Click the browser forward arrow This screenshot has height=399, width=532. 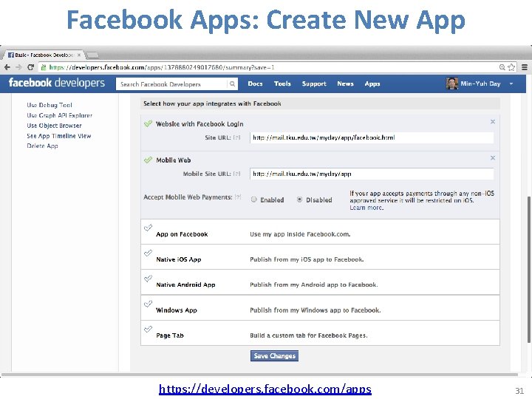tap(18, 67)
